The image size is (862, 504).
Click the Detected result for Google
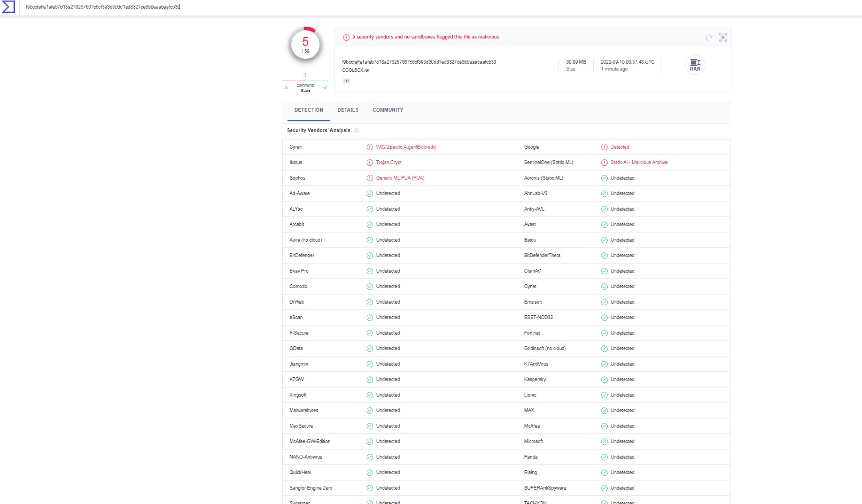(620, 147)
